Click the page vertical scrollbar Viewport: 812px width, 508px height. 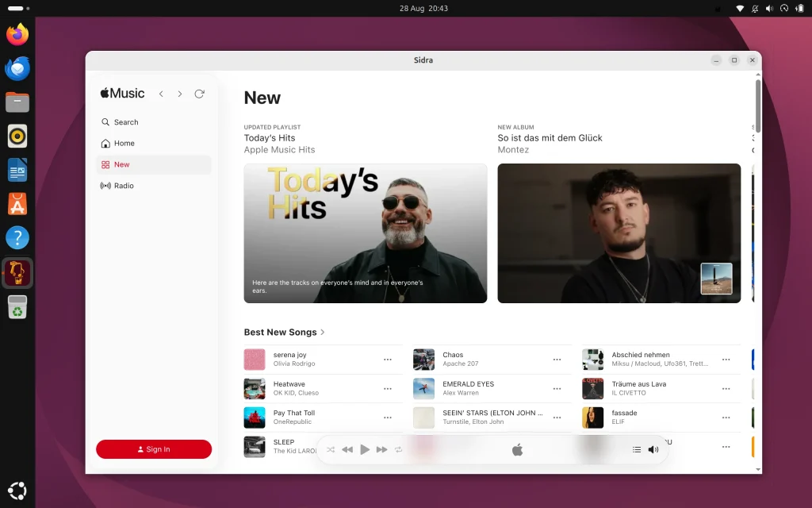(x=758, y=106)
